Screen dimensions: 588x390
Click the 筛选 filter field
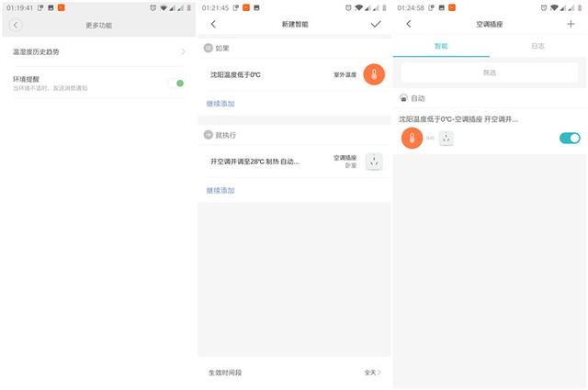pyautogui.click(x=490, y=72)
